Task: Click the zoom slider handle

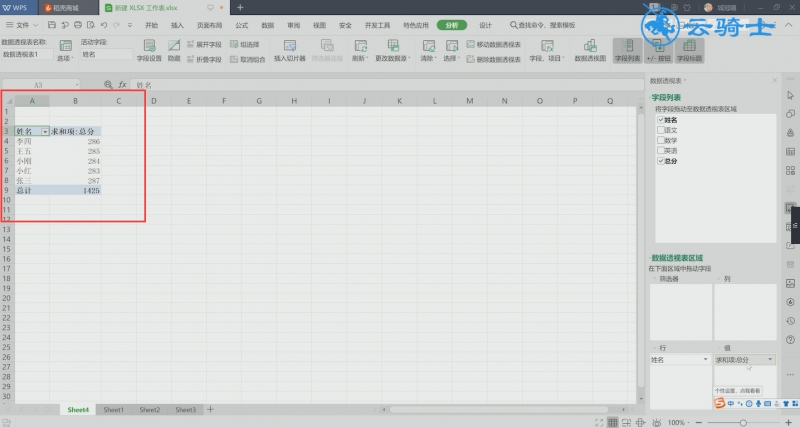Action: point(743,422)
